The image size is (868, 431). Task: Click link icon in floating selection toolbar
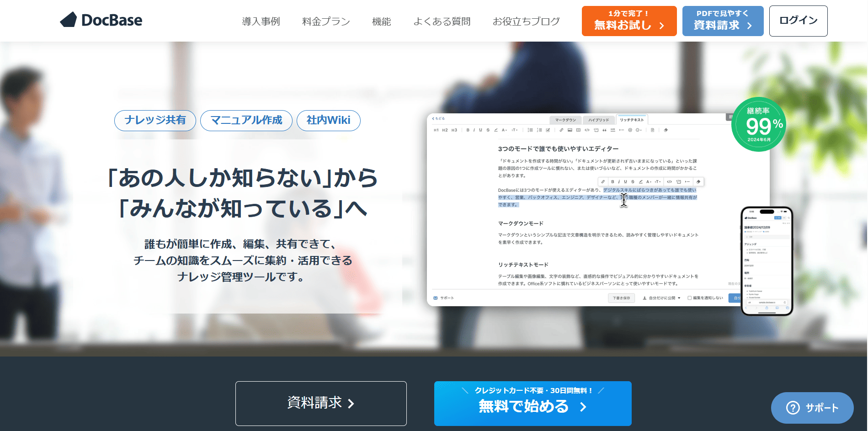point(603,181)
